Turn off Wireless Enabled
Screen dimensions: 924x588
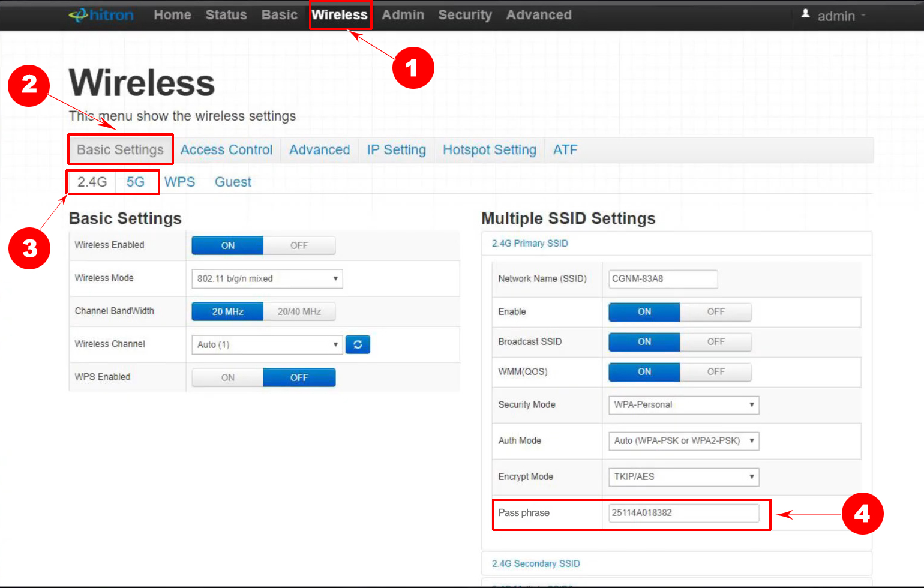(299, 245)
